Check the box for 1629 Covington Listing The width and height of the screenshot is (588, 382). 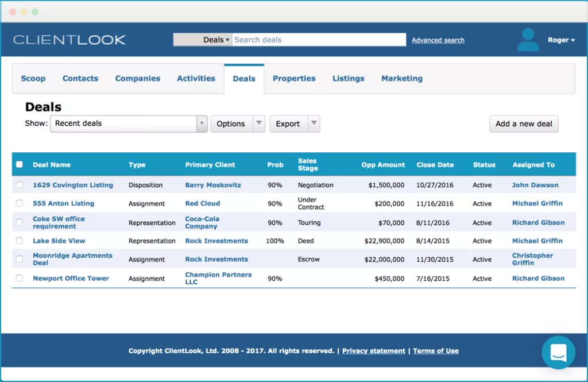coord(20,185)
